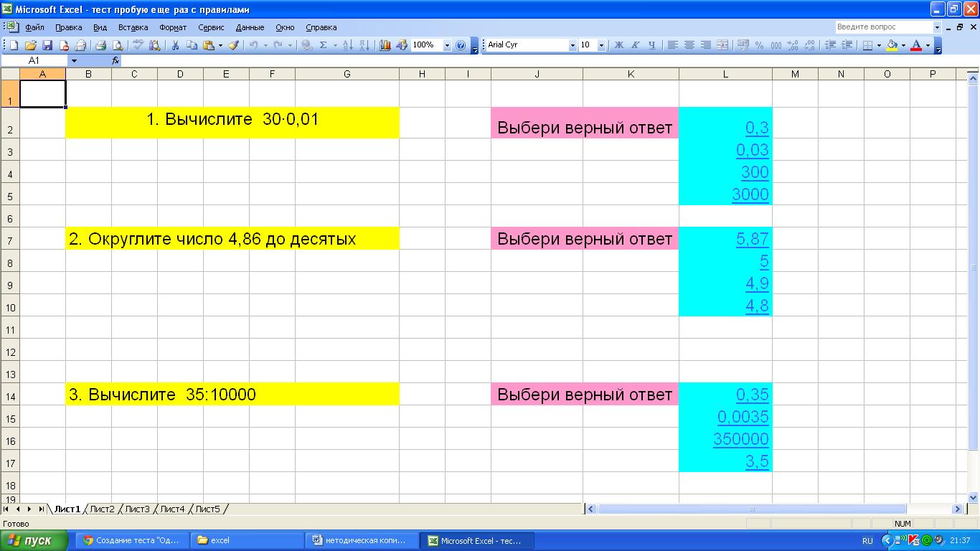Viewport: 980px width, 551px height.
Task: Expand the Paste options arrow
Action: [220, 45]
